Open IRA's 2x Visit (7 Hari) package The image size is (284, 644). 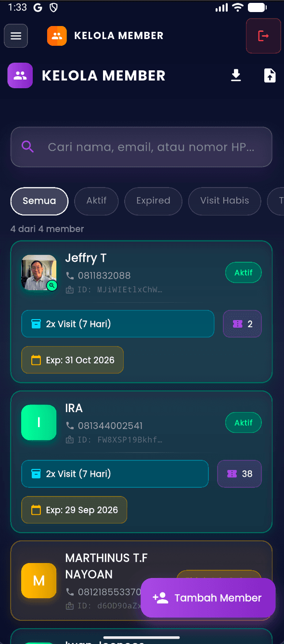[115, 474]
